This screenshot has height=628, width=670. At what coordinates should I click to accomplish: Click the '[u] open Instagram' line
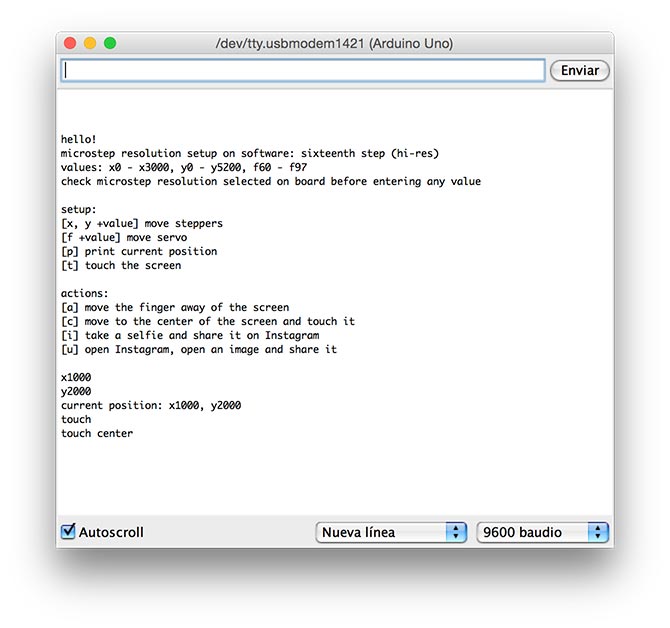(199, 349)
